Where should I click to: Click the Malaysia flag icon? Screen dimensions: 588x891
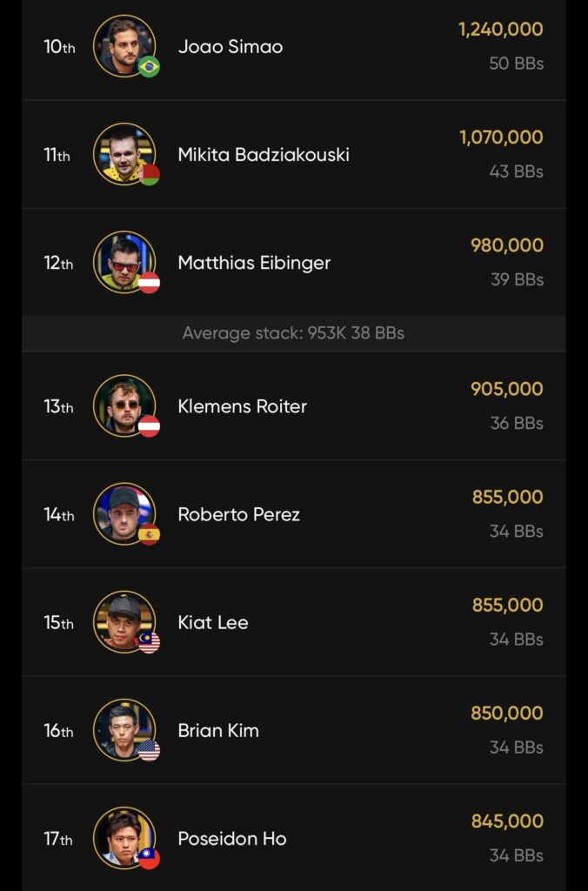tap(150, 642)
